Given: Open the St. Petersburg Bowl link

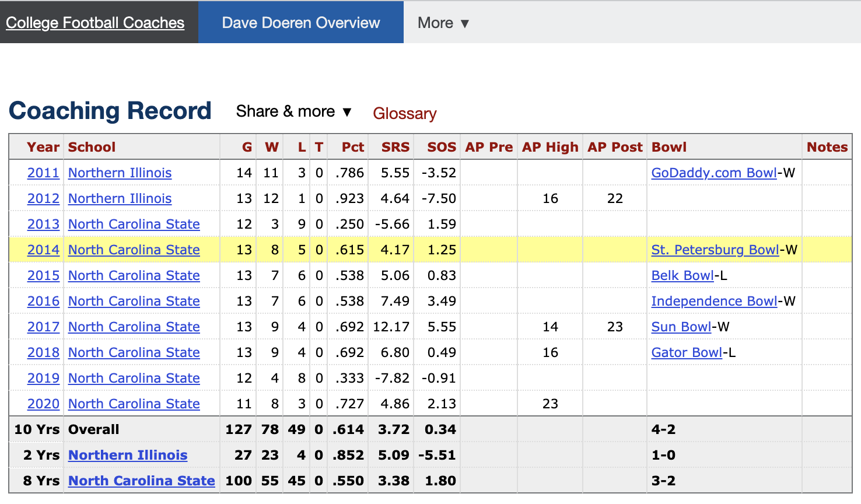Looking at the screenshot, I should point(715,250).
